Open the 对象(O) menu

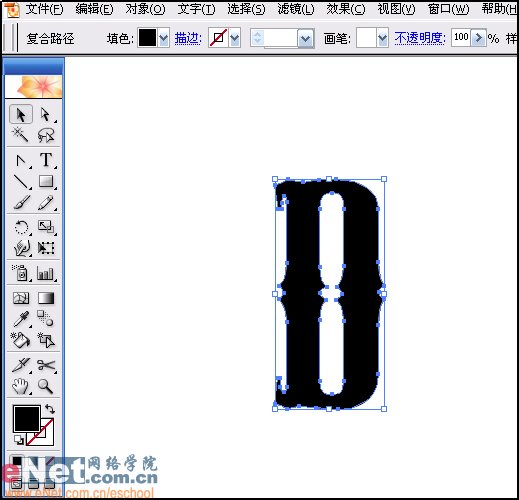145,9
